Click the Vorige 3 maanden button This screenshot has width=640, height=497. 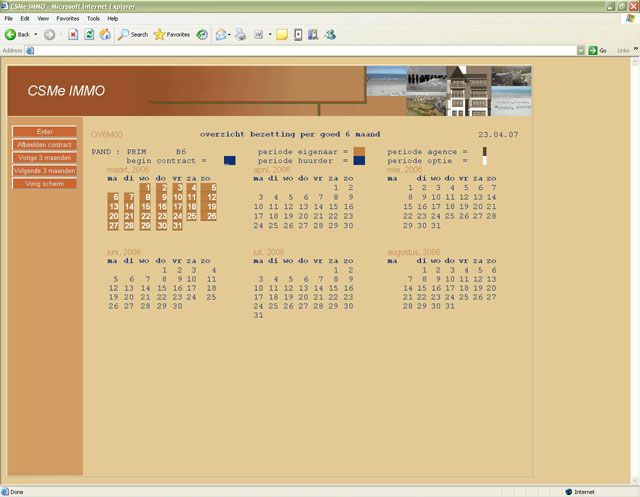[44, 158]
